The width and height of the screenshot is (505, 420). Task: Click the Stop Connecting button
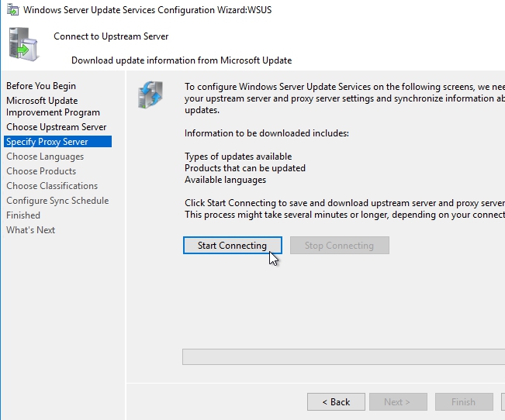click(x=339, y=246)
